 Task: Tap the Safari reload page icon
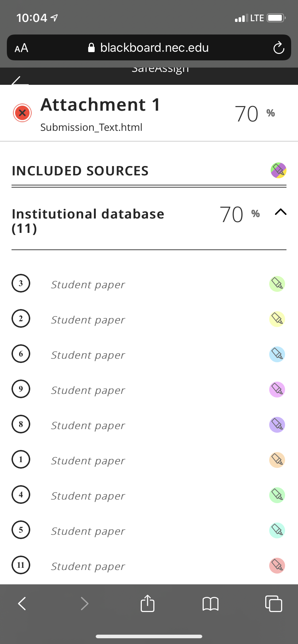point(279,48)
